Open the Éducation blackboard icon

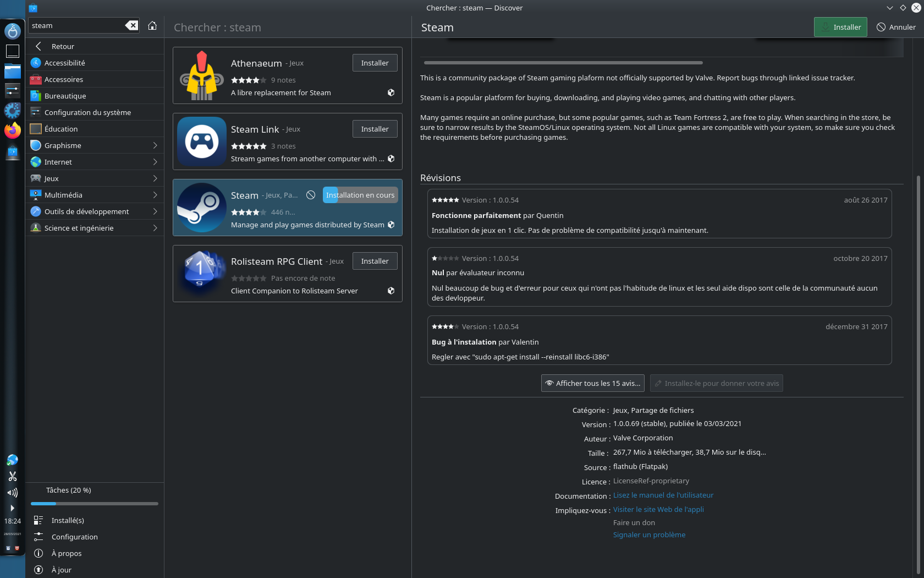click(36, 129)
